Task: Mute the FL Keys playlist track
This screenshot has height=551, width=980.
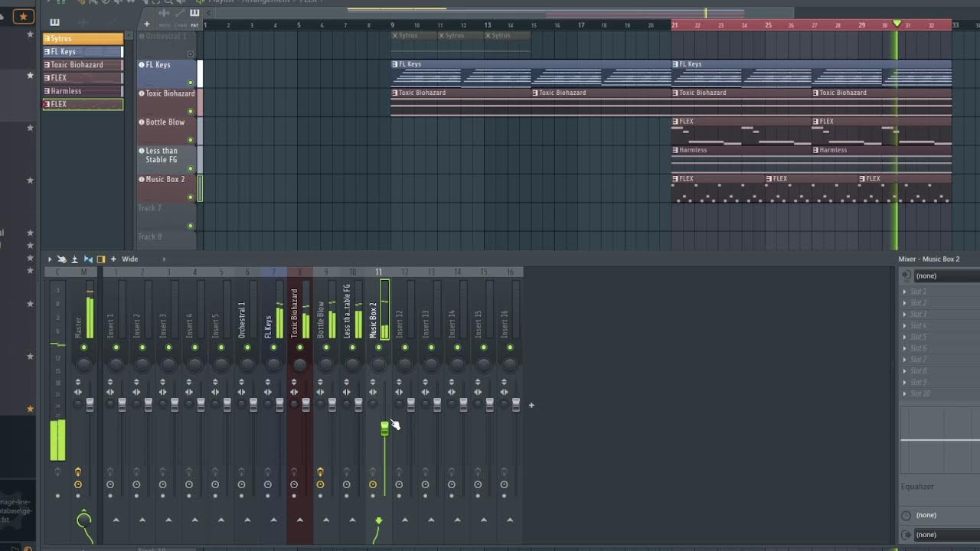Action: click(191, 82)
